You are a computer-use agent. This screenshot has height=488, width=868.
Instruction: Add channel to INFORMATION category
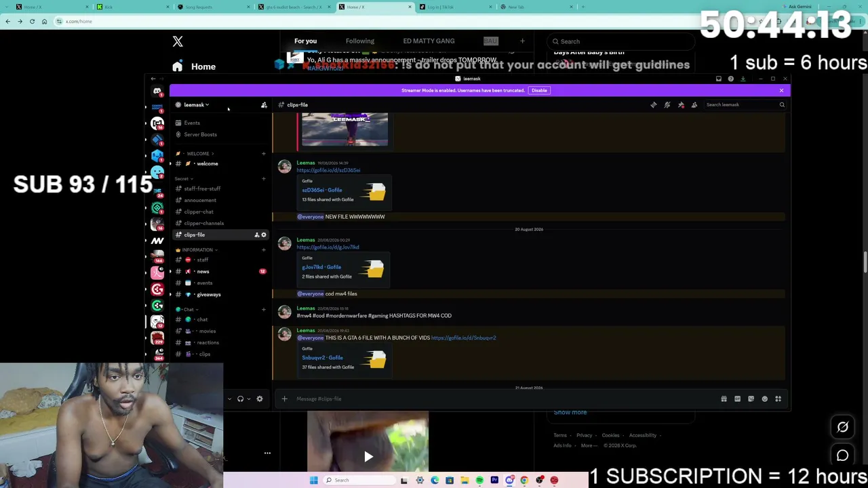click(x=264, y=250)
